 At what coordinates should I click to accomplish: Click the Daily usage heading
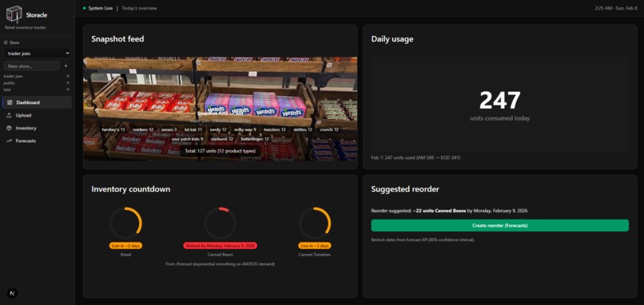(392, 39)
